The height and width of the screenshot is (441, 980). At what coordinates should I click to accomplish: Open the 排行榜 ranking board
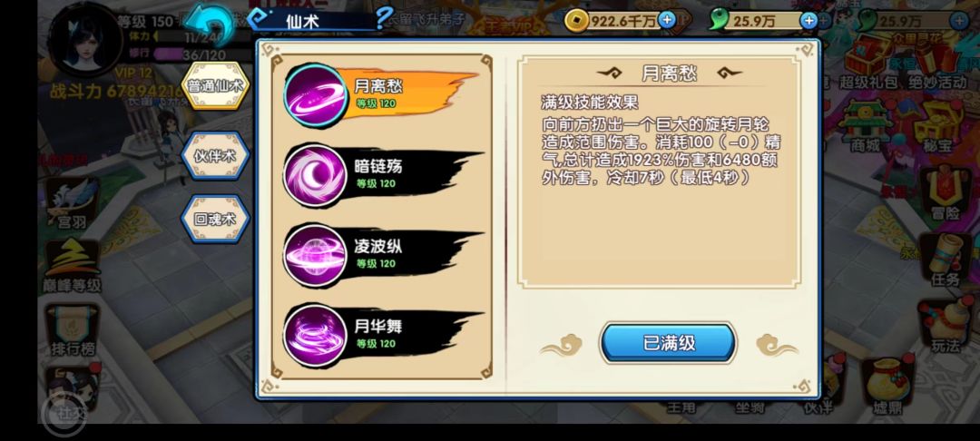click(x=73, y=330)
